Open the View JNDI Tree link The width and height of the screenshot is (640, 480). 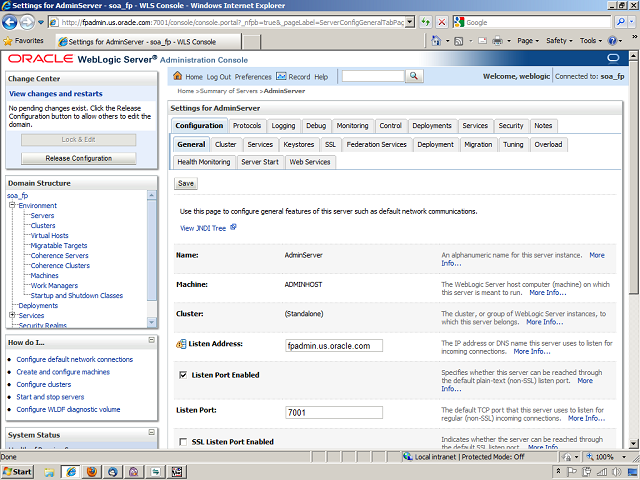tap(202, 228)
